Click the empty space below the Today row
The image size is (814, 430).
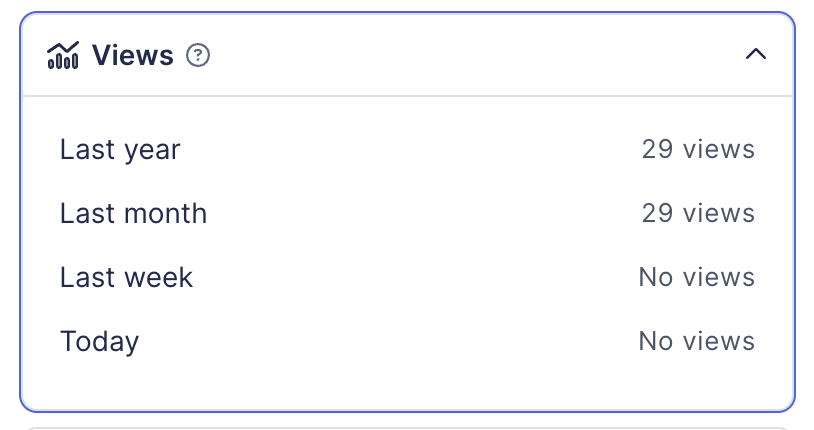(407, 385)
